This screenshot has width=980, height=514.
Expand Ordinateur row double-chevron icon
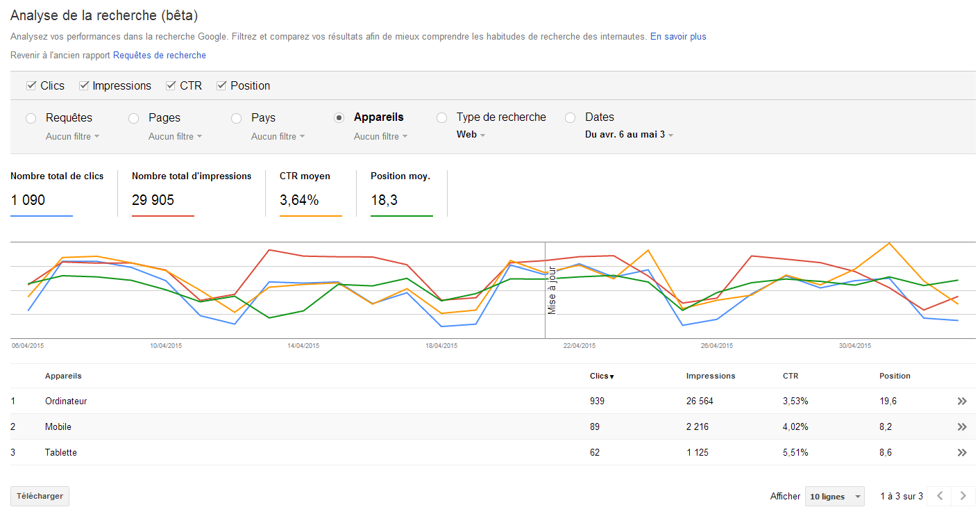pyautogui.click(x=961, y=401)
